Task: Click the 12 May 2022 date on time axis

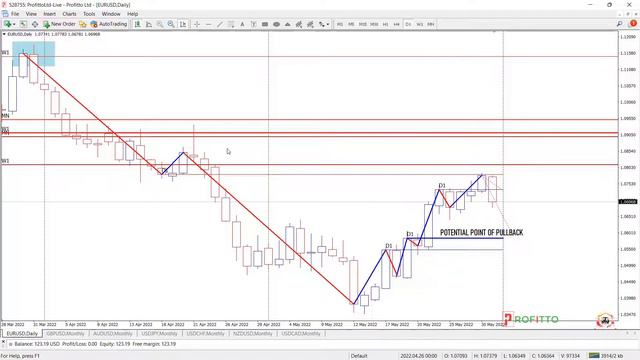Action: point(365,324)
